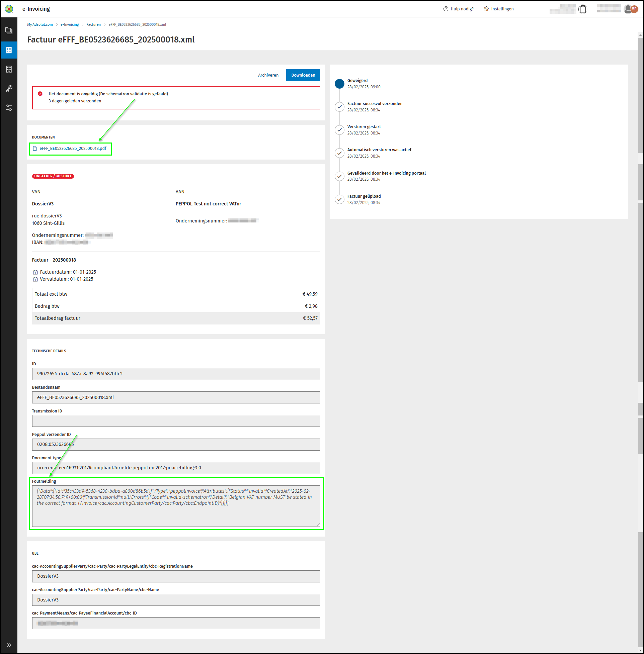Go to Facturen breadcrumb link

tap(93, 24)
